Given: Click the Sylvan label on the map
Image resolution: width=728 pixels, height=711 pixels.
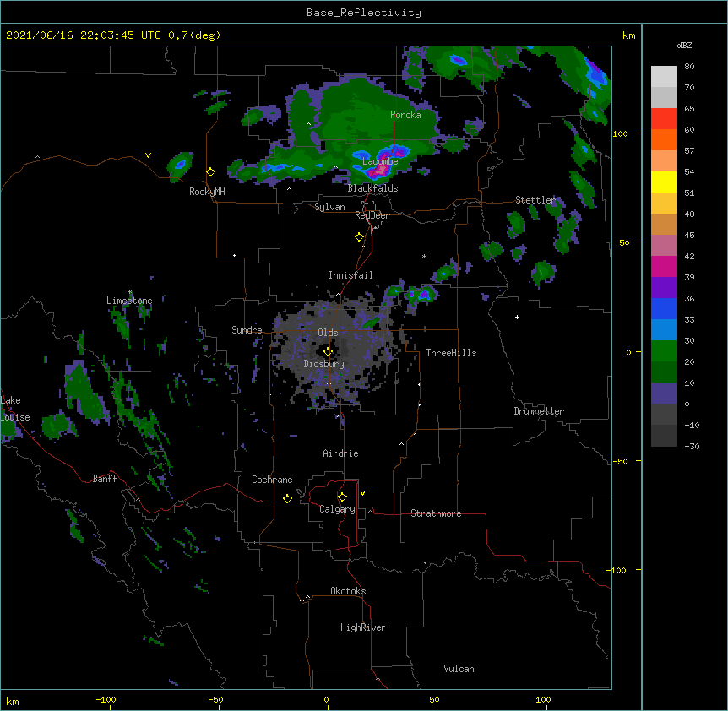Looking at the screenshot, I should 329,207.
